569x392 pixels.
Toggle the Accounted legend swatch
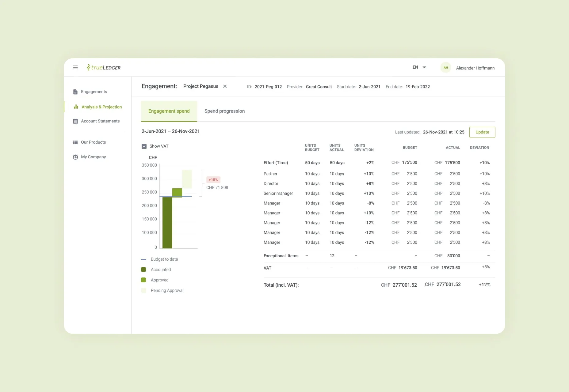point(143,269)
